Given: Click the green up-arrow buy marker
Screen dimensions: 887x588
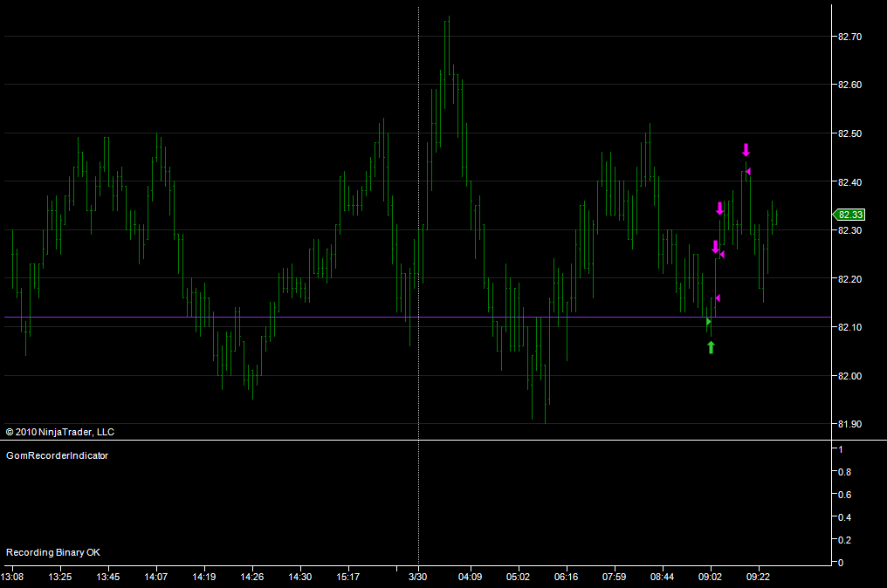Looking at the screenshot, I should tap(711, 347).
